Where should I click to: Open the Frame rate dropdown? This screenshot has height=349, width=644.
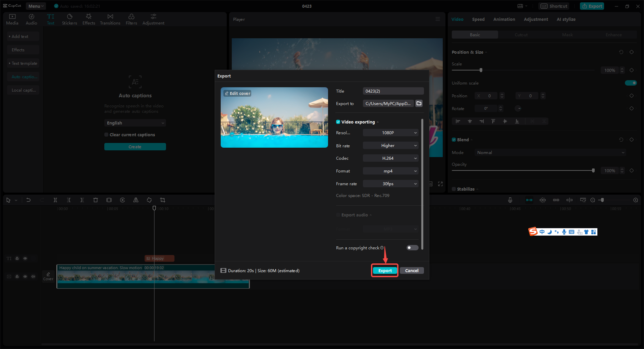pos(390,184)
